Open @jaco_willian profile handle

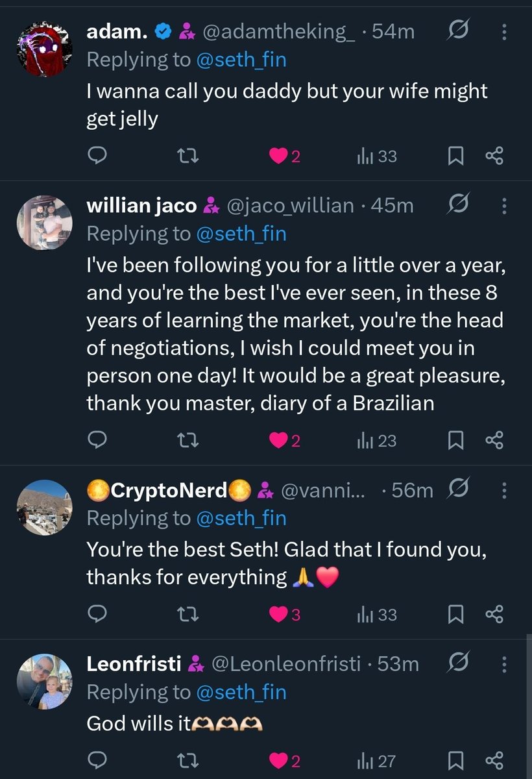click(x=289, y=206)
